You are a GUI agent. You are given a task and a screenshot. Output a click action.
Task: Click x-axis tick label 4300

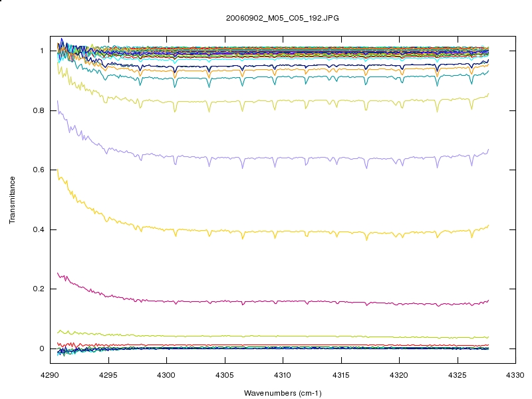tap(166, 375)
